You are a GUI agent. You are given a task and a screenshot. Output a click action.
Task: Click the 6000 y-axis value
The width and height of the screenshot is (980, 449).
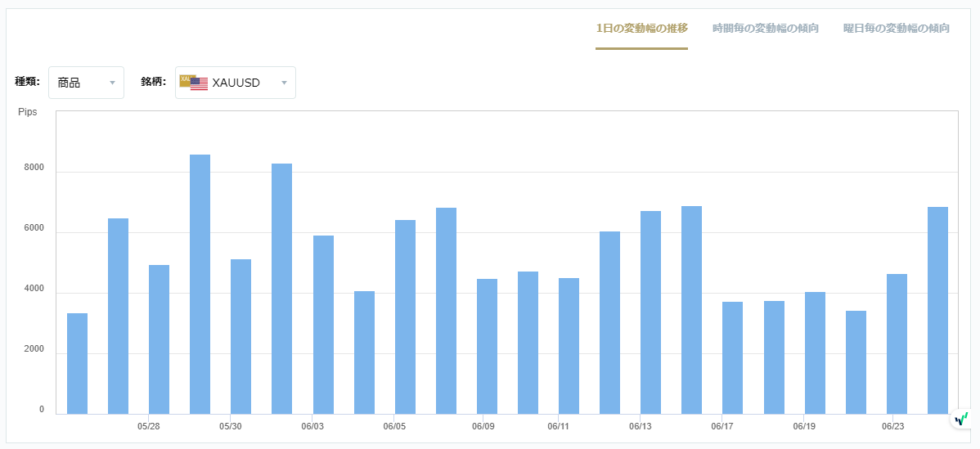click(x=34, y=228)
